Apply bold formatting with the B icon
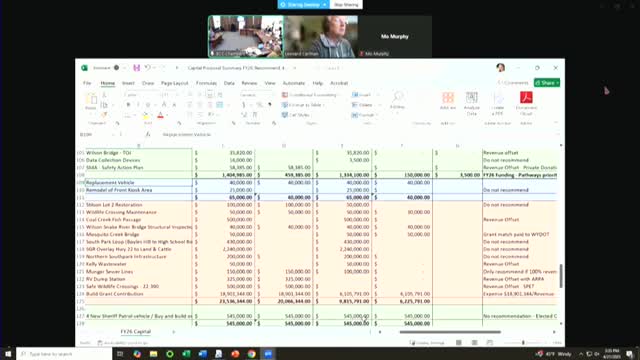The image size is (640, 360). [128, 105]
